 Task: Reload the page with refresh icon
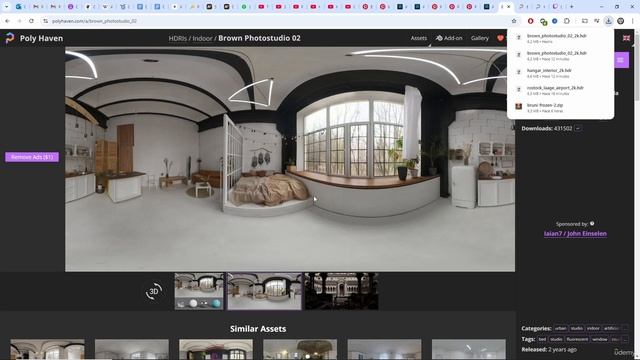tap(31, 21)
